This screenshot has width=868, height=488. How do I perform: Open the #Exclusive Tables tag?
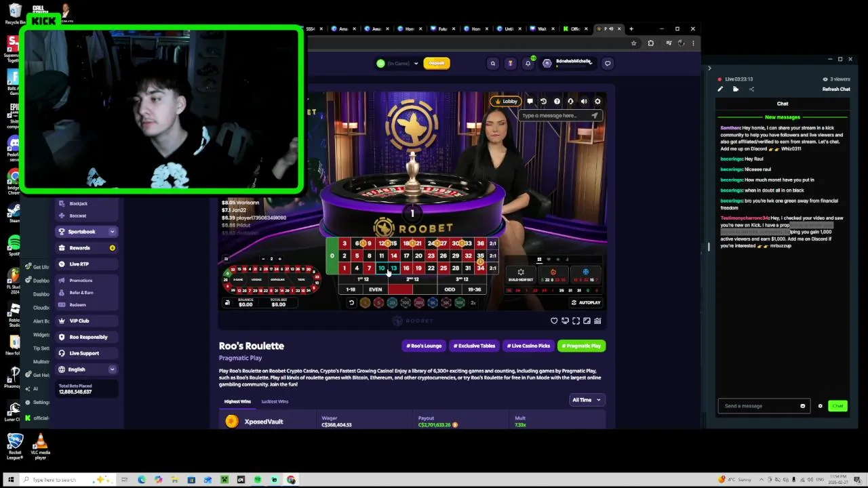pyautogui.click(x=474, y=346)
